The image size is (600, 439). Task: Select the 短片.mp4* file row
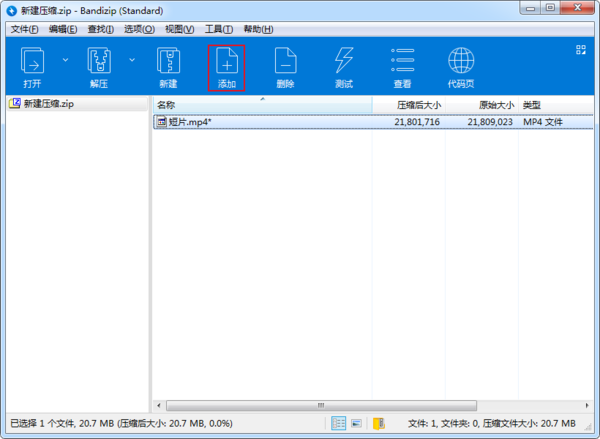[x=373, y=122]
